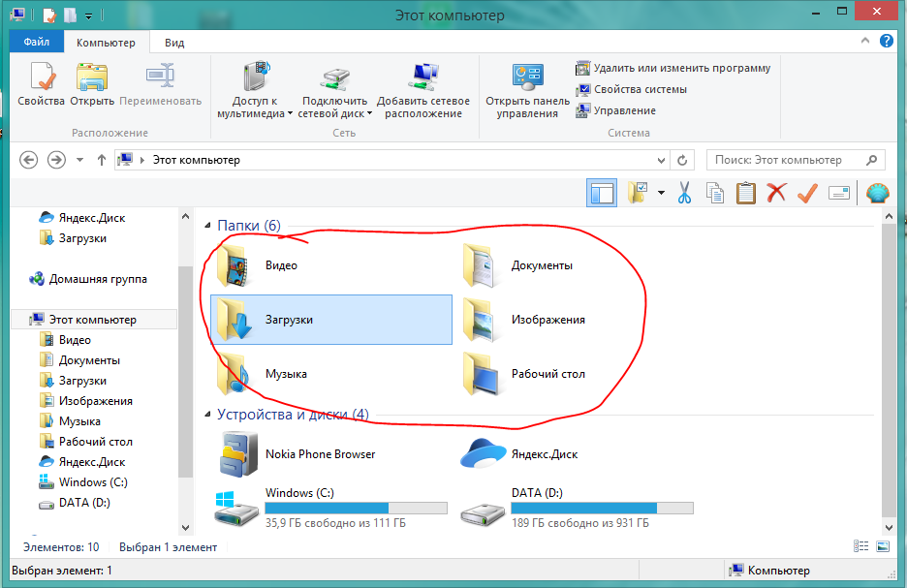This screenshot has width=907, height=588.
Task: Click Windows (C:) in navigation tree
Action: coord(83,482)
